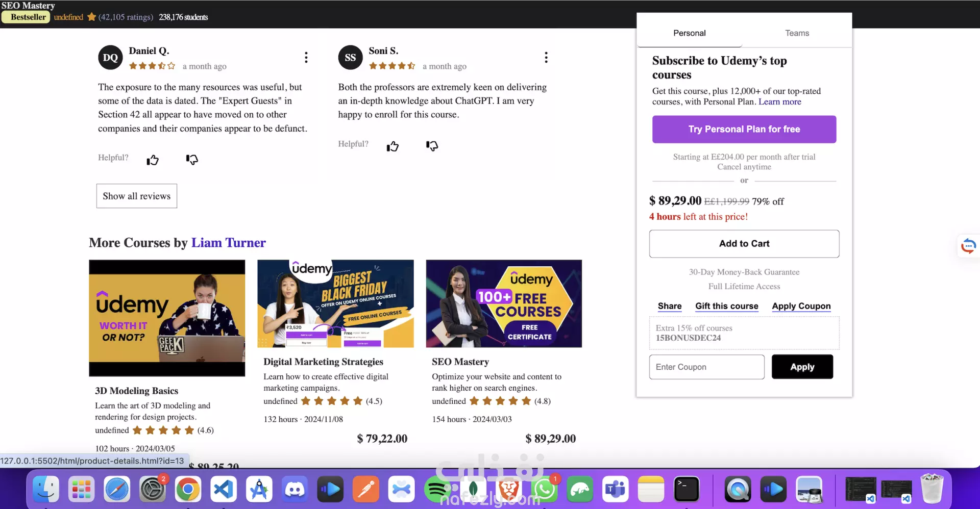Click thumbs-down on Daniel Q.'s review
Screen dimensions: 980x509
tap(192, 160)
